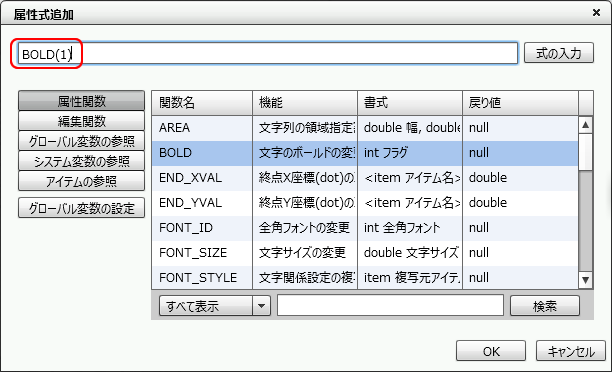This screenshot has height=372, width=612.
Task: Open アイテムの参照 category
Action: [81, 181]
